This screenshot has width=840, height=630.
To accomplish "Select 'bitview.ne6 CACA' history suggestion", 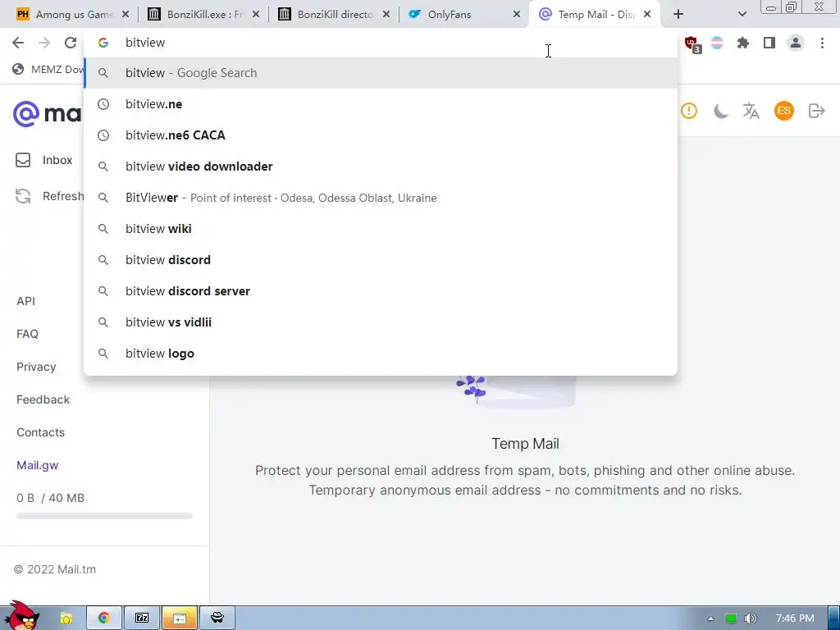I will [381, 135].
